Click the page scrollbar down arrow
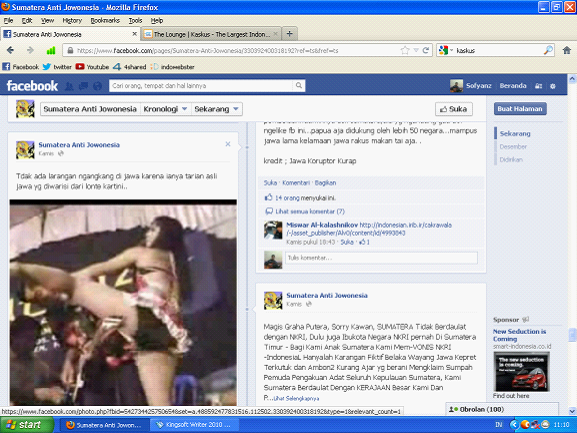The width and height of the screenshot is (577, 433). coord(572,411)
